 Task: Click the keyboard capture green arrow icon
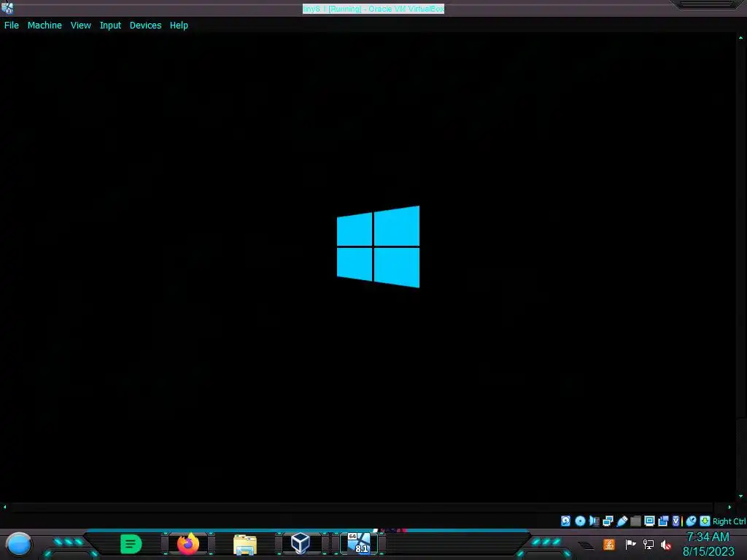705,521
